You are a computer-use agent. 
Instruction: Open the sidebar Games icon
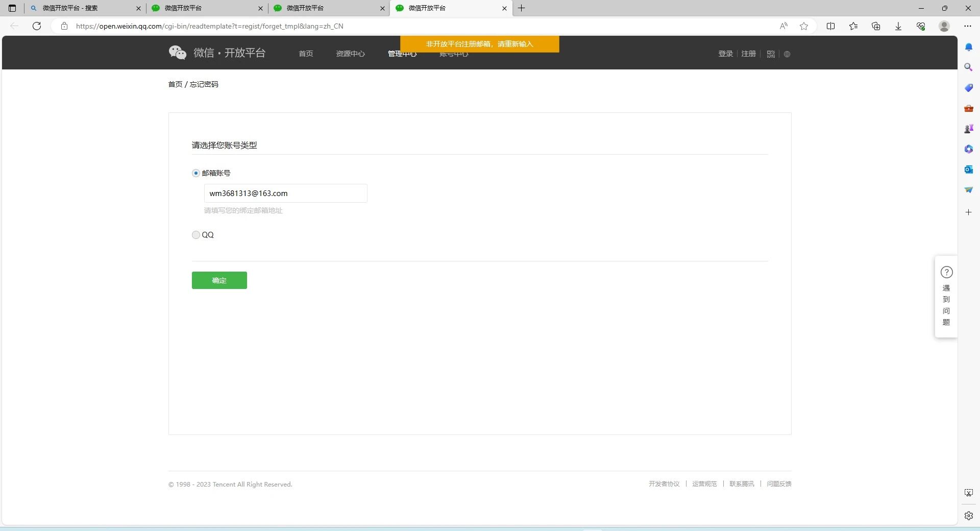[x=969, y=129]
